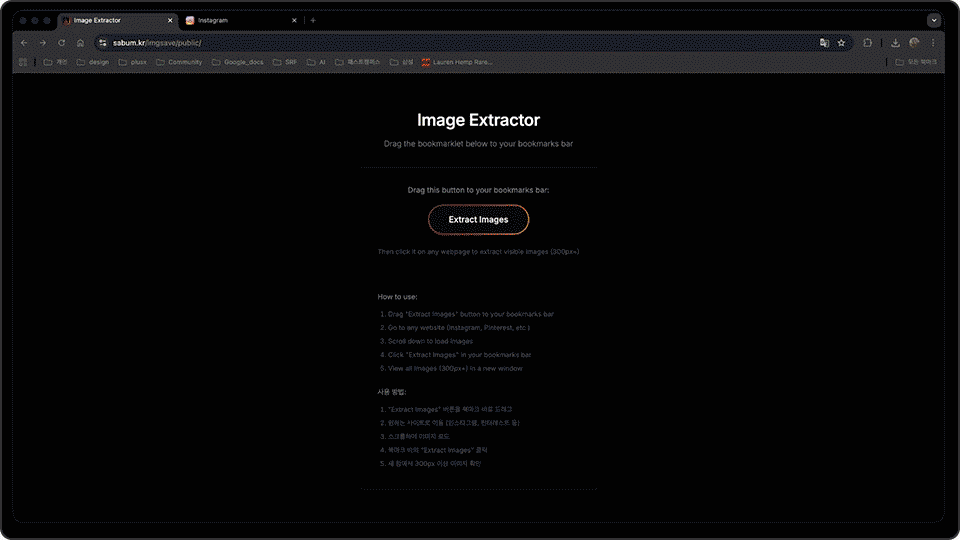The height and width of the screenshot is (540, 960).
Task: Click the Extract Images bookmarklet button
Action: 478,219
